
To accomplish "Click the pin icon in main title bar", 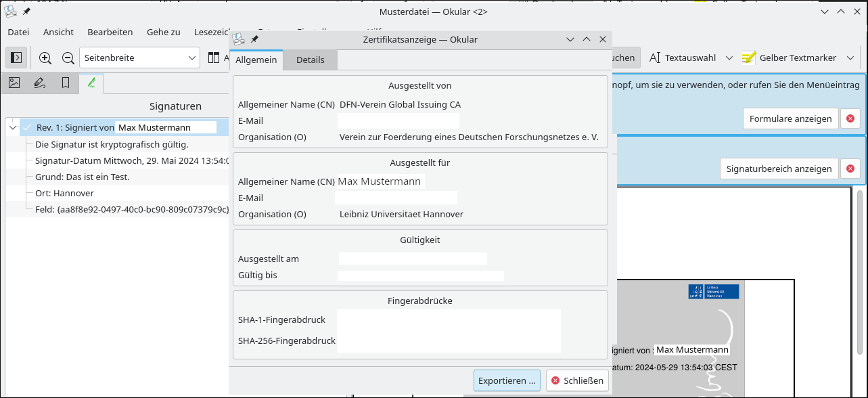I will 26,12.
